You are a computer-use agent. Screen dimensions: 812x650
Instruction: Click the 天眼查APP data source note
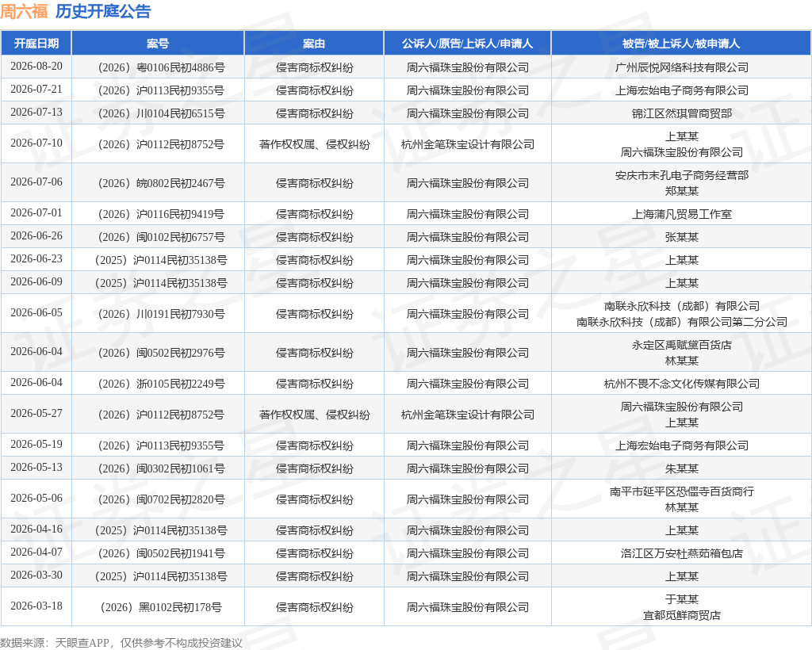[121, 643]
